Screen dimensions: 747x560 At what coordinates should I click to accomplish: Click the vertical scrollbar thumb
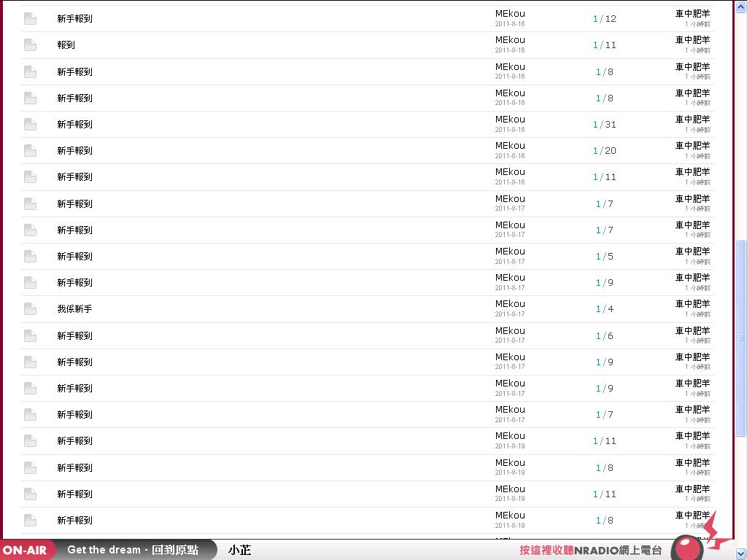(x=741, y=338)
